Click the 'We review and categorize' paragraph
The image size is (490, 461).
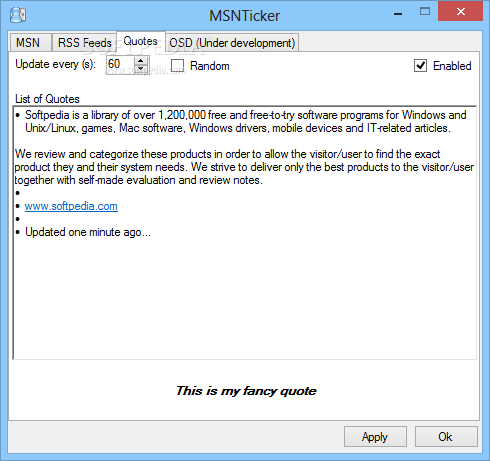tap(244, 167)
